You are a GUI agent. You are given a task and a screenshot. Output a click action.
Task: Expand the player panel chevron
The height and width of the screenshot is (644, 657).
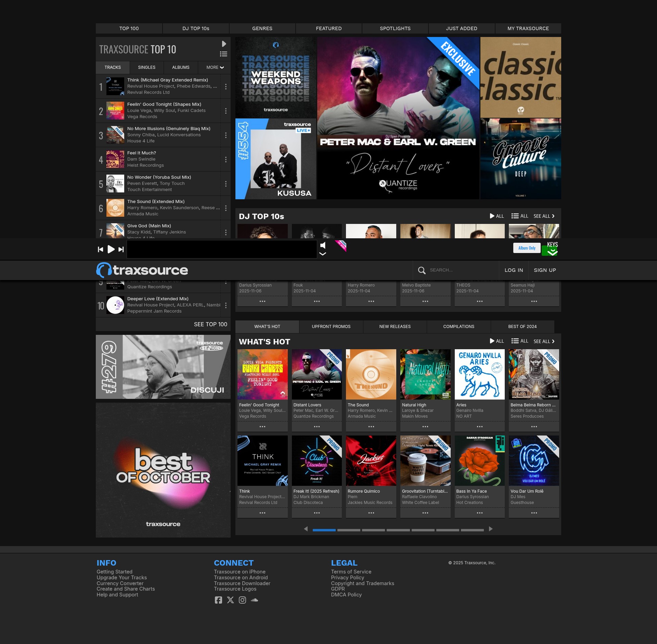(323, 254)
